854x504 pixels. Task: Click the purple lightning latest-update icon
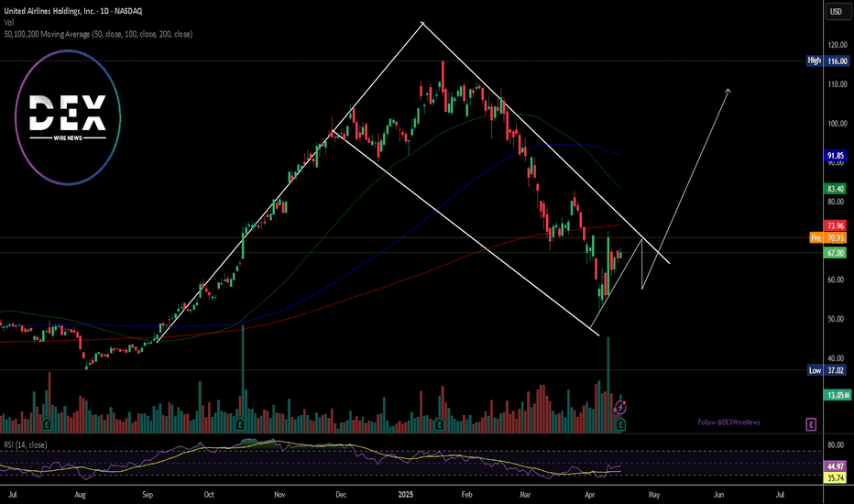619,408
